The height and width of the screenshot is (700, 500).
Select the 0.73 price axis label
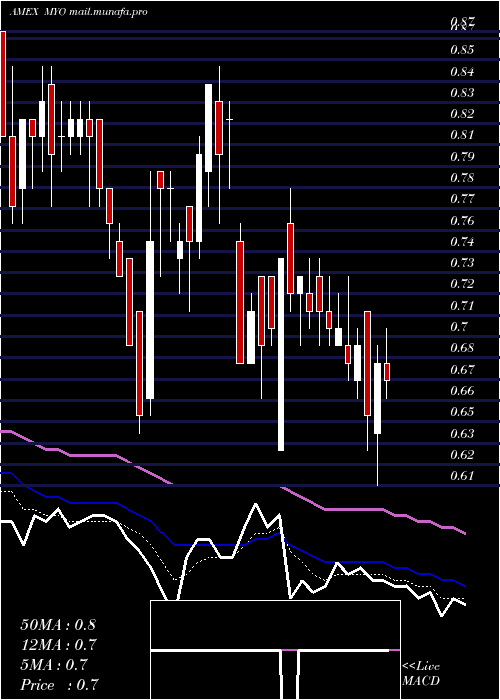pyautogui.click(x=462, y=262)
